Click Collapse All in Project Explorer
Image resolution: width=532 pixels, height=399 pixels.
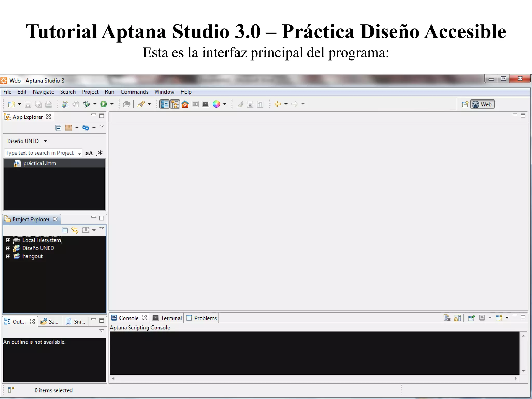(65, 230)
